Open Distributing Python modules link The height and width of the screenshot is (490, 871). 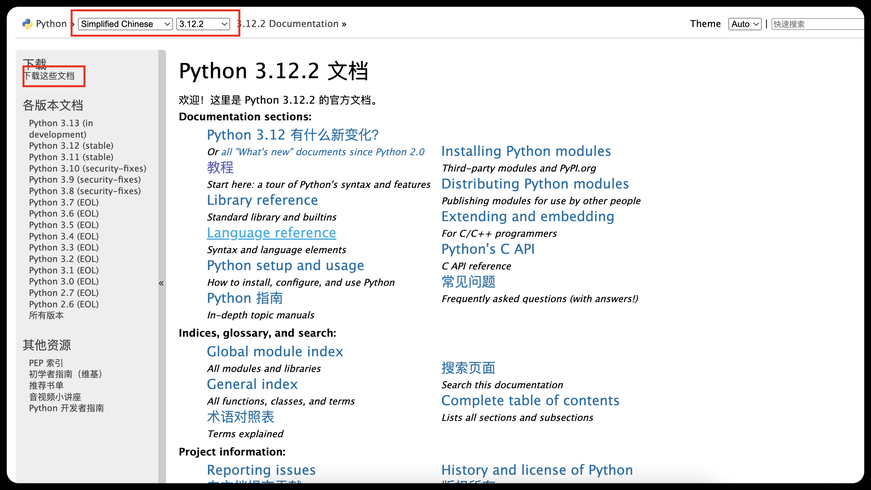[x=535, y=184]
